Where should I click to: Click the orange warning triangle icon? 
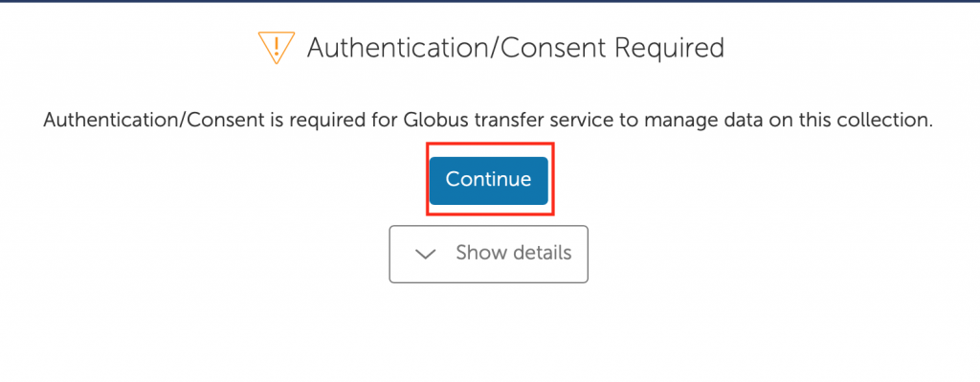point(276,48)
